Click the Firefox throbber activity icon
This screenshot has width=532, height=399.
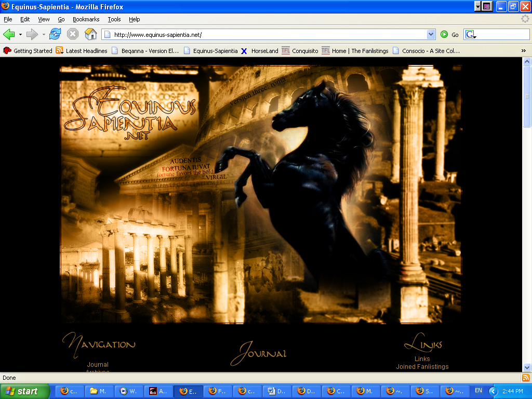(525, 19)
